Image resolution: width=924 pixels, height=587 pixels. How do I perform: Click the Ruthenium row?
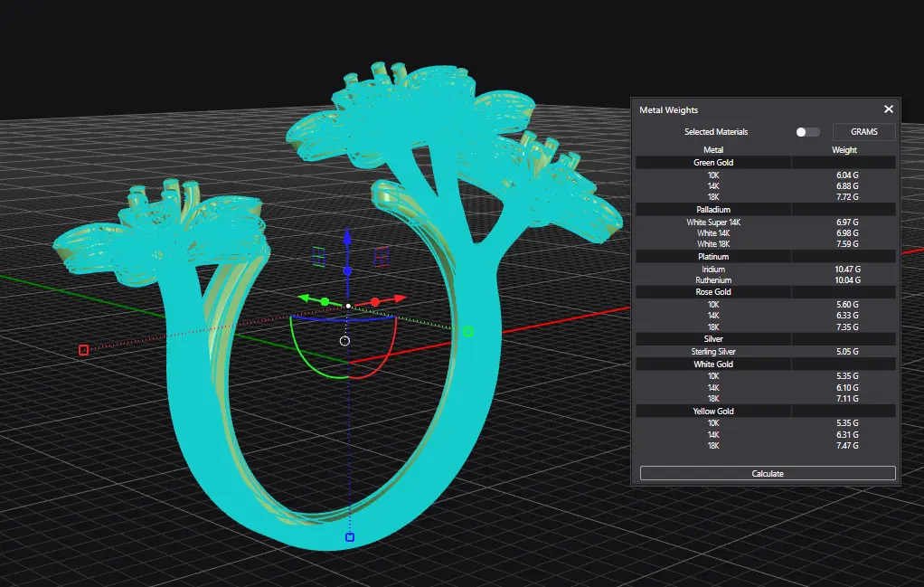coord(766,280)
